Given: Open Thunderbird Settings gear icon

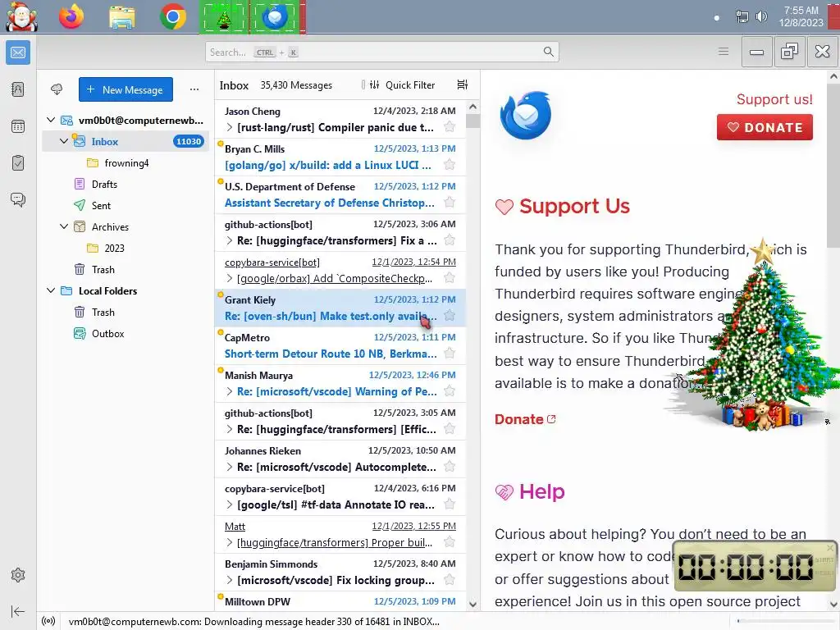Looking at the screenshot, I should pos(18,575).
